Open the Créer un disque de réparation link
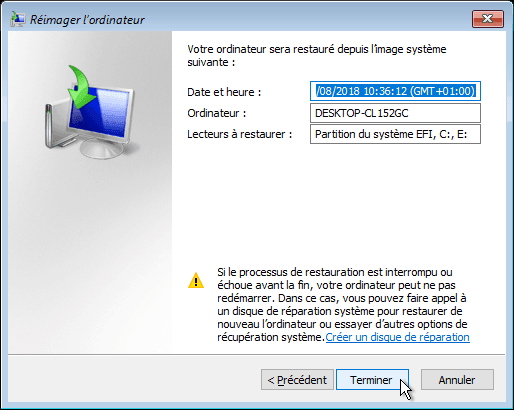The image size is (514, 410). click(x=397, y=337)
